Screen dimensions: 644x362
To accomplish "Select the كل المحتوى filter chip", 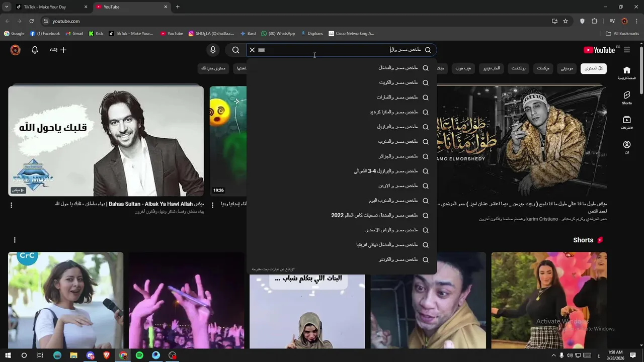I will (x=594, y=68).
